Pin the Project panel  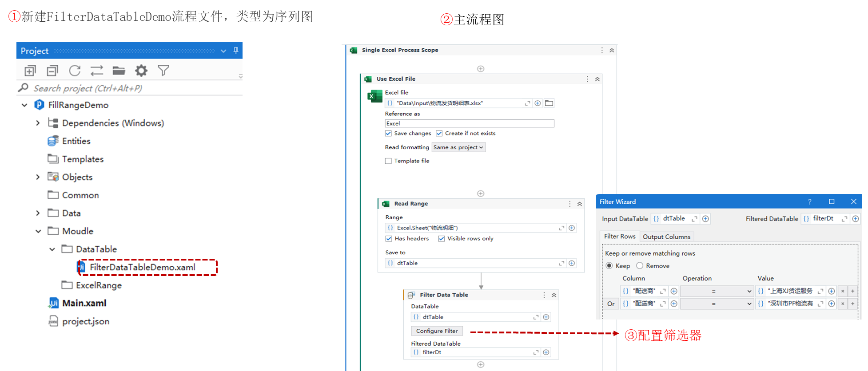coord(236,51)
